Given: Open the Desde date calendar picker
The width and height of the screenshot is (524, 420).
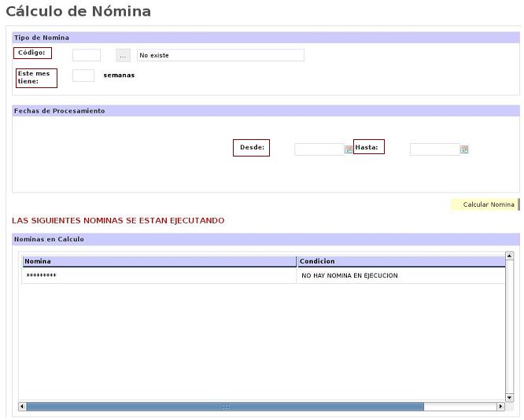Looking at the screenshot, I should pyautogui.click(x=349, y=149).
